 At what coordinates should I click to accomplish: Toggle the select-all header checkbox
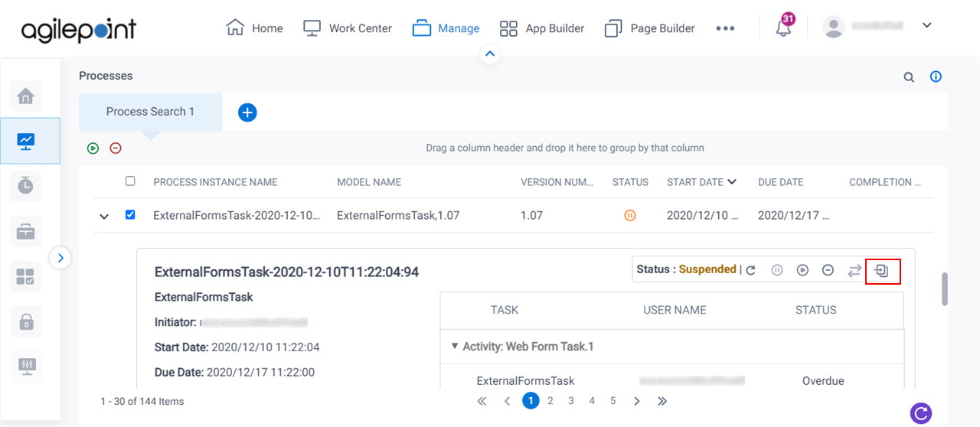[130, 181]
